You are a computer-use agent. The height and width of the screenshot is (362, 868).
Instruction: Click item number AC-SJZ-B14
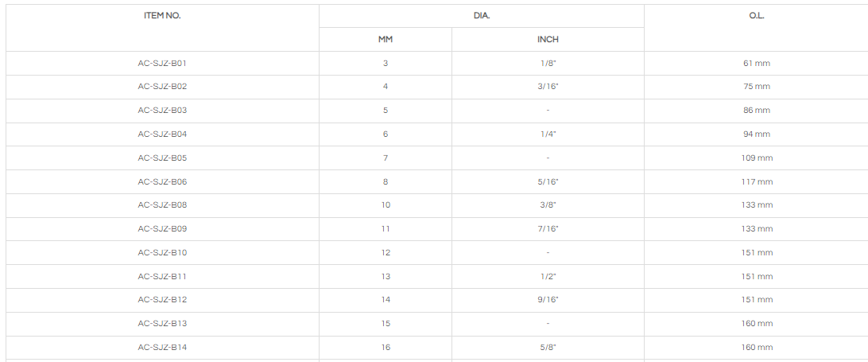click(x=162, y=347)
